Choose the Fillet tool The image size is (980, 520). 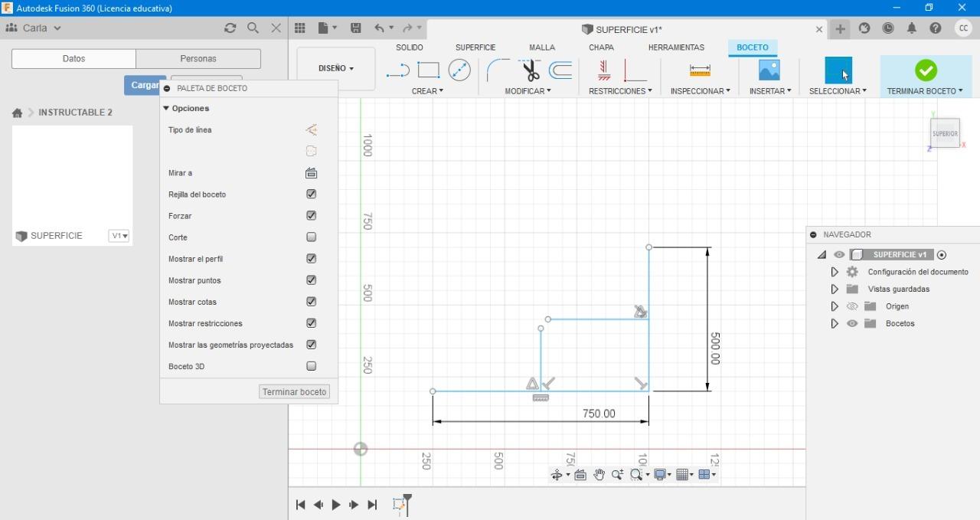point(498,70)
